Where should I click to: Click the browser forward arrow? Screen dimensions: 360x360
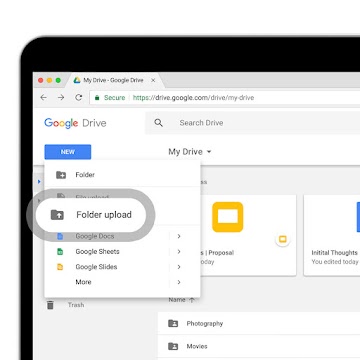[61, 98]
